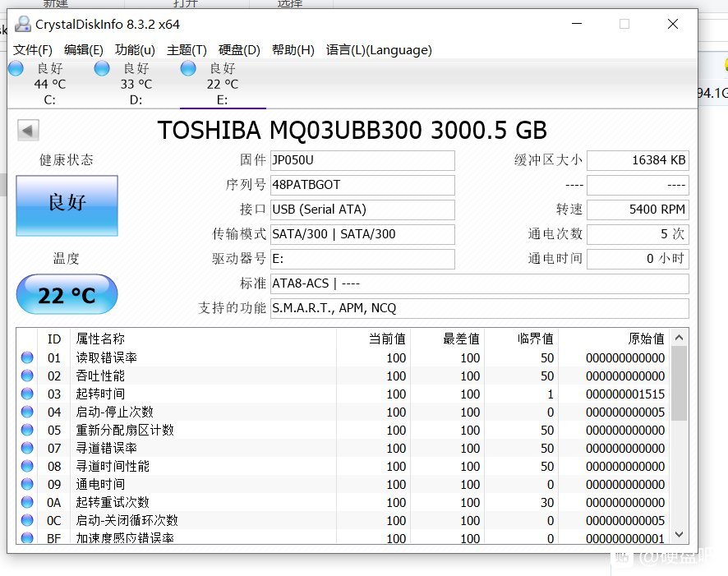Minimize the CrystalDiskInfo window
728x576 pixels.
577,24
